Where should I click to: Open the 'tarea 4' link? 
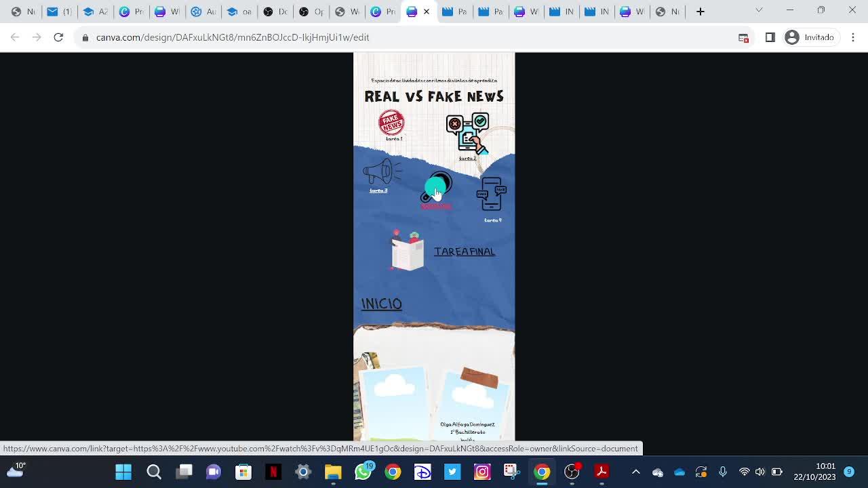click(x=493, y=220)
